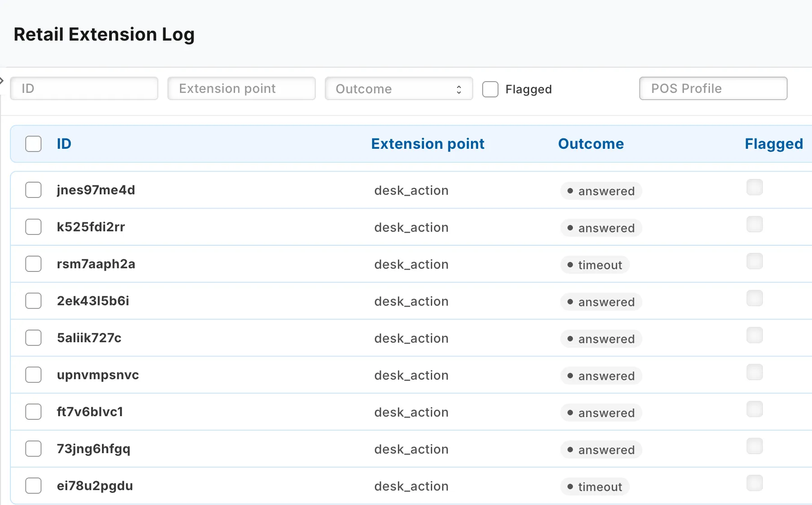Image resolution: width=812 pixels, height=505 pixels.
Task: Open log entry ei78u2pgdu
Action: [95, 486]
